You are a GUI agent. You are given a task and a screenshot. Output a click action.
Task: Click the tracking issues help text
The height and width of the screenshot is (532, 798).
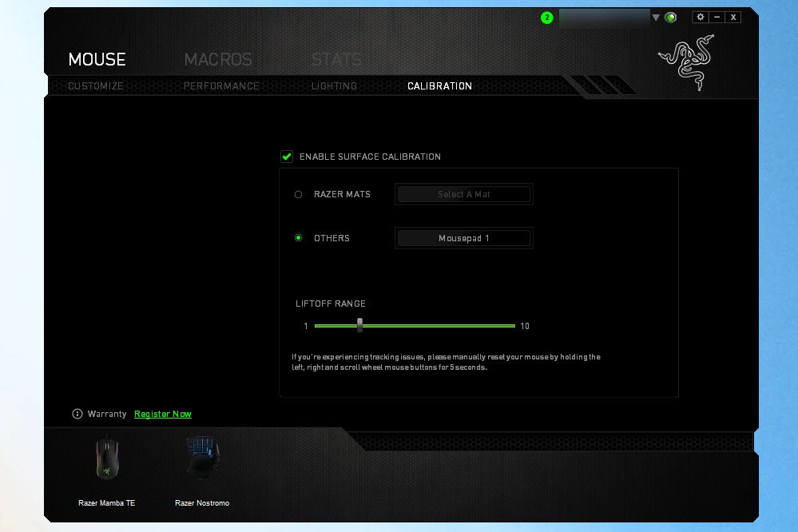click(x=446, y=362)
